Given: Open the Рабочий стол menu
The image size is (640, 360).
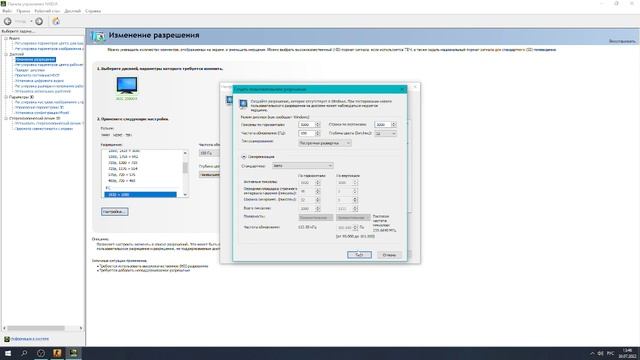Looking at the screenshot, I should pyautogui.click(x=47, y=11).
